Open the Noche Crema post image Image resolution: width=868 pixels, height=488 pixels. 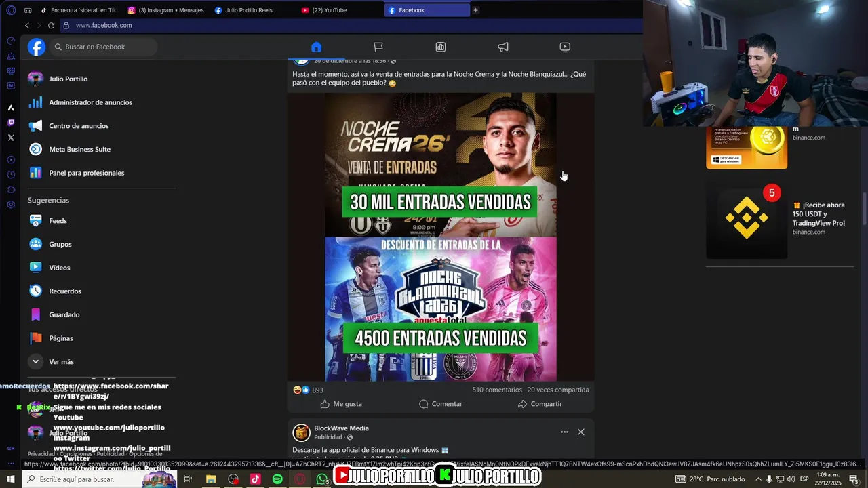point(441,237)
